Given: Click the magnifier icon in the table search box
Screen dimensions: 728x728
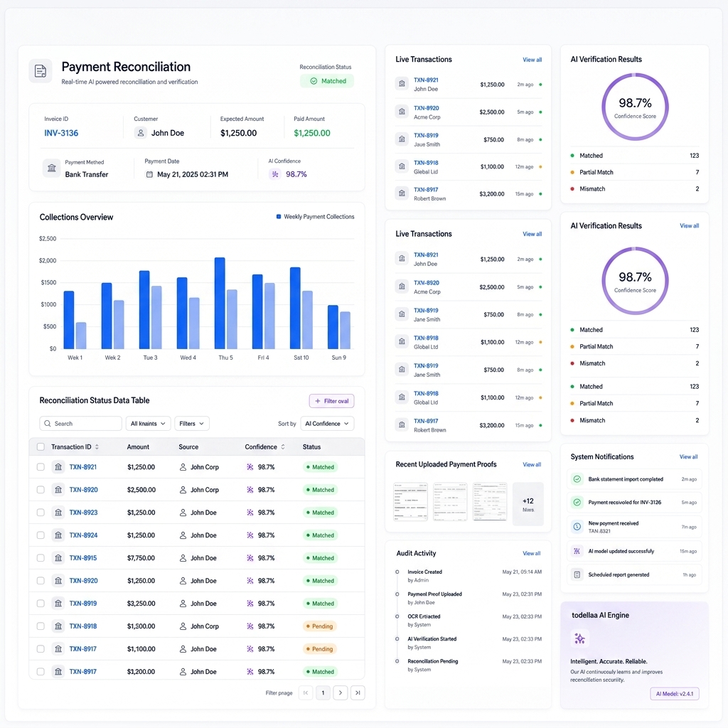Looking at the screenshot, I should (48, 424).
